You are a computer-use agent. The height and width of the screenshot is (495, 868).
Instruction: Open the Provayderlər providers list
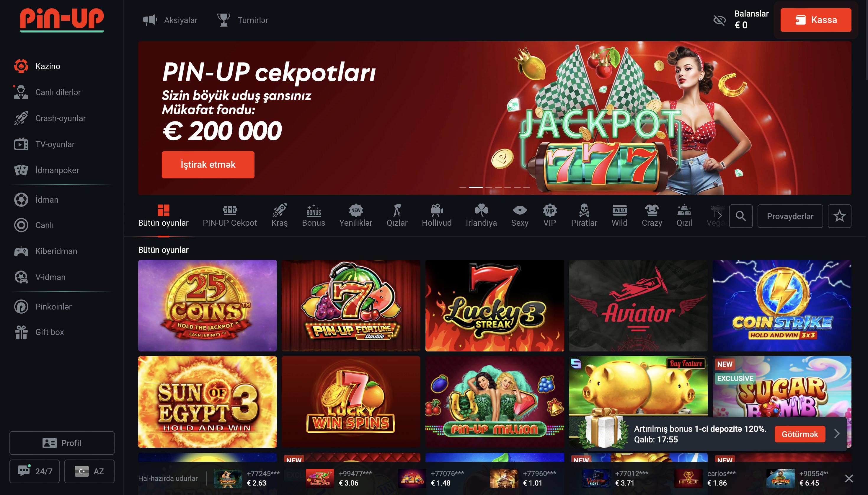tap(790, 216)
